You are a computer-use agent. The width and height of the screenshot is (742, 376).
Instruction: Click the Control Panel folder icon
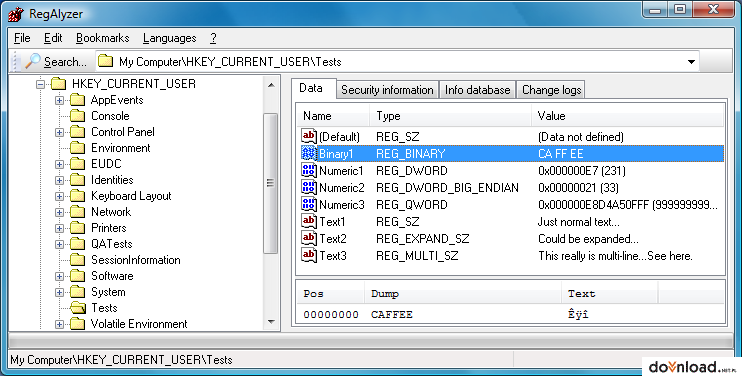click(x=78, y=132)
